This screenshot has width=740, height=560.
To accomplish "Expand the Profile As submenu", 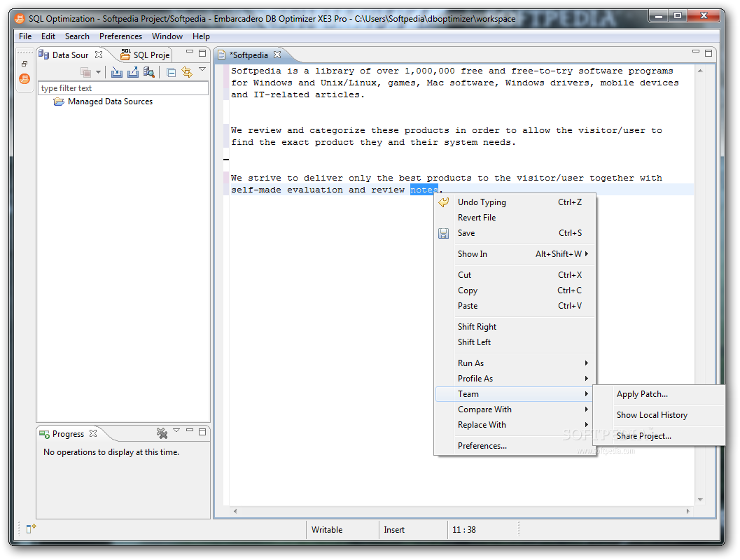I will [x=515, y=379].
